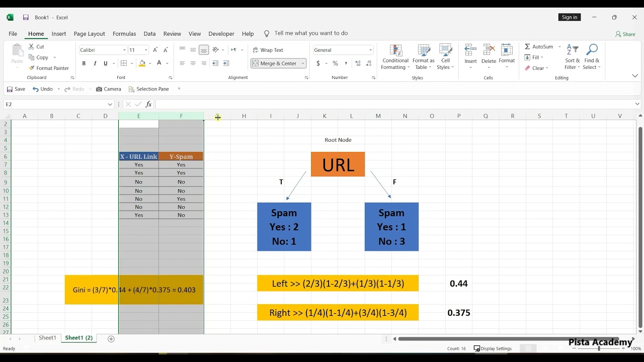Toggle Italic formatting
Image resolution: width=644 pixels, height=362 pixels.
pos(95,63)
